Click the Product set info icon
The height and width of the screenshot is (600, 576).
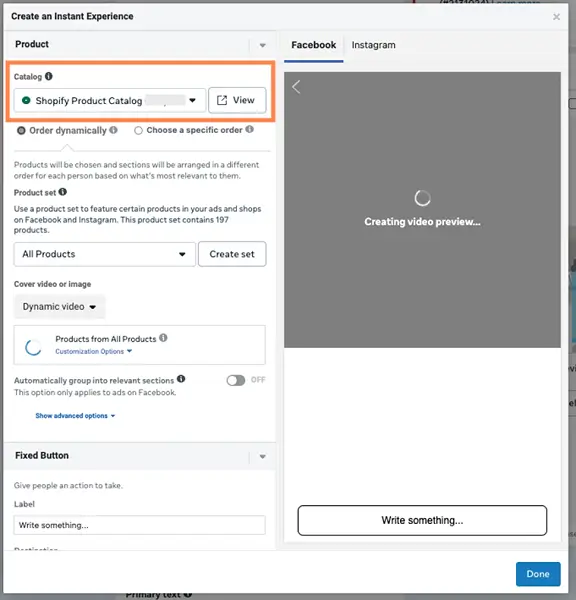click(63, 192)
